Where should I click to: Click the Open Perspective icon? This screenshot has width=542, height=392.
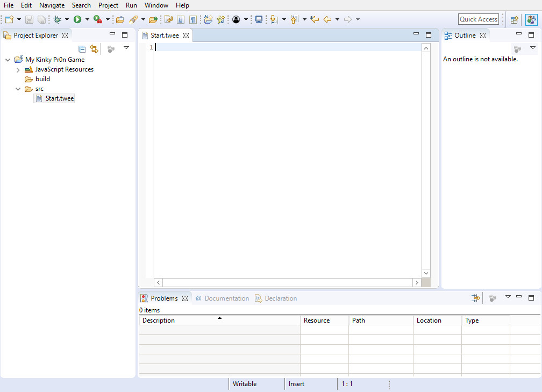tap(514, 19)
